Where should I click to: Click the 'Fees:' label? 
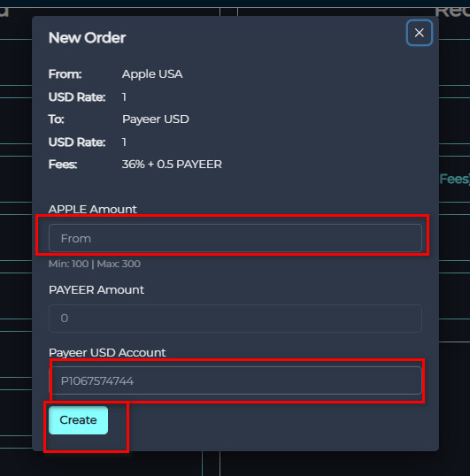pyautogui.click(x=63, y=165)
